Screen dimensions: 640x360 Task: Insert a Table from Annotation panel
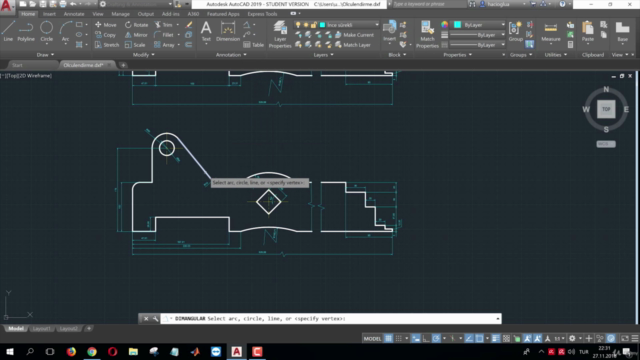(253, 45)
